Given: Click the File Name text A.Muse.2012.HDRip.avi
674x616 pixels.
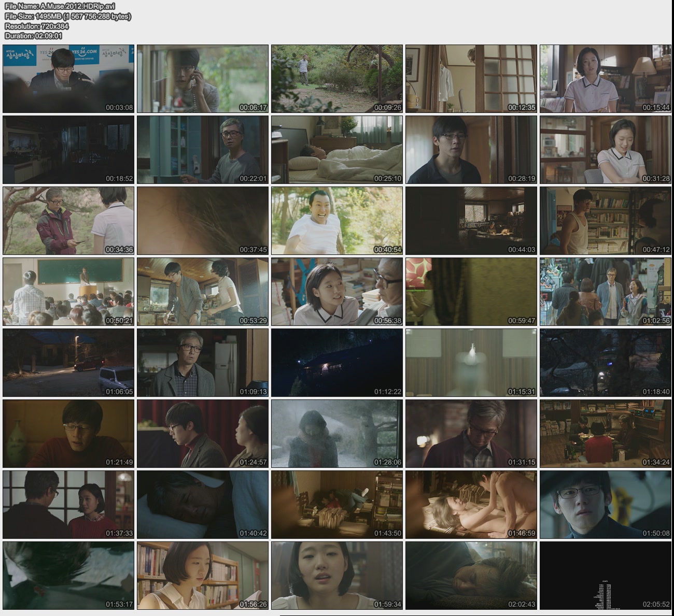Looking at the screenshot, I should click(x=60, y=6).
